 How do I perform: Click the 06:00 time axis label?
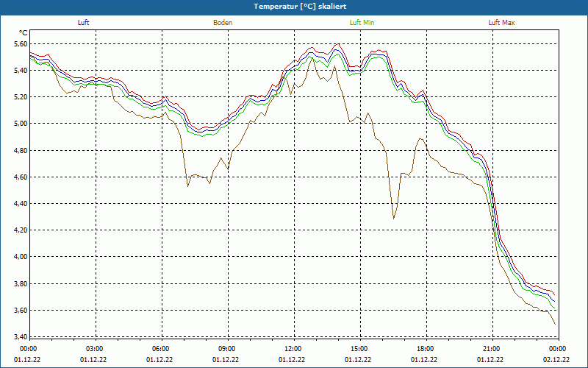point(160,349)
